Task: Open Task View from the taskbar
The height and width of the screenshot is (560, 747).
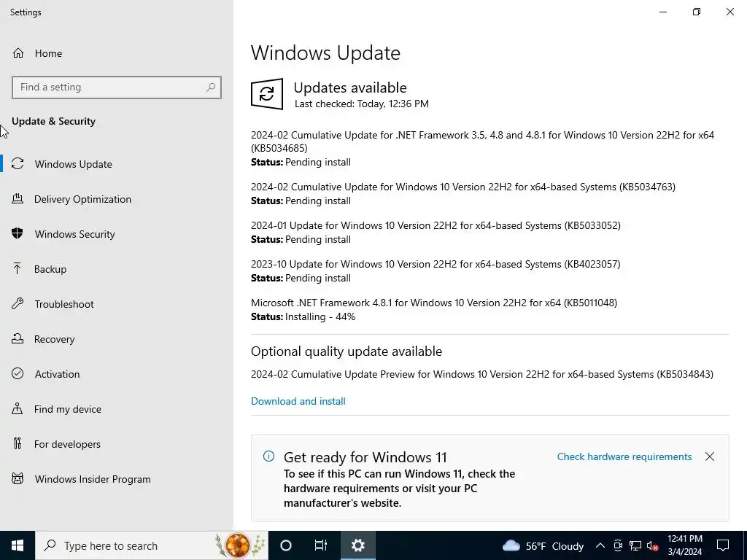Action: 321,545
